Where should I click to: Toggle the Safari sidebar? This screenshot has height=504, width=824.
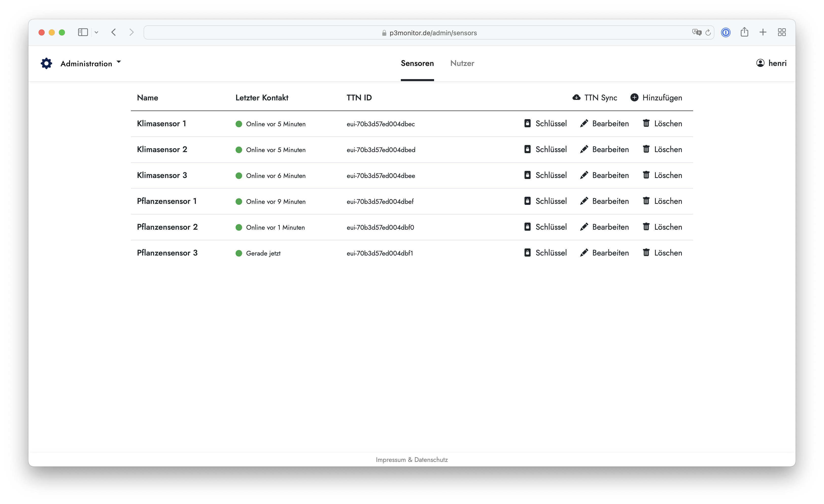click(83, 32)
